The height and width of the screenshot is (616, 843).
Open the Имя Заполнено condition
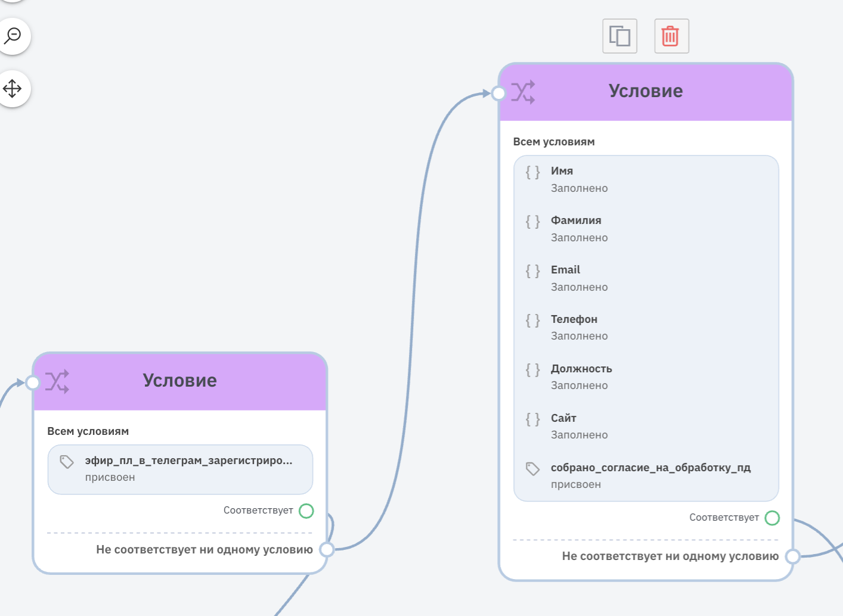coord(646,179)
